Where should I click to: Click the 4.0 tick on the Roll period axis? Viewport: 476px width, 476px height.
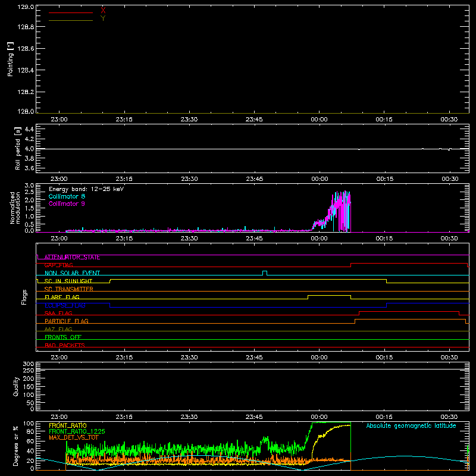pyautogui.click(x=29, y=149)
